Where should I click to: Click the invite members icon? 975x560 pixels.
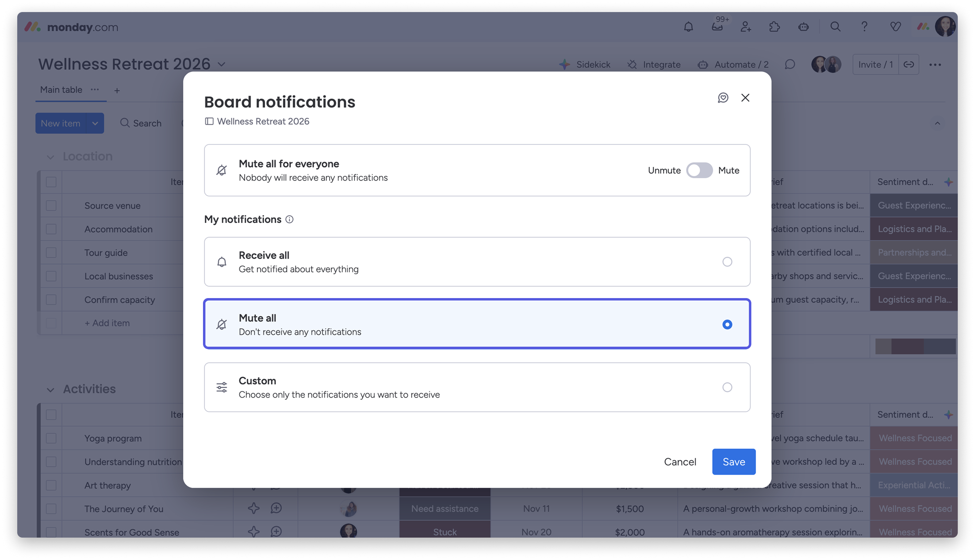pos(746,27)
